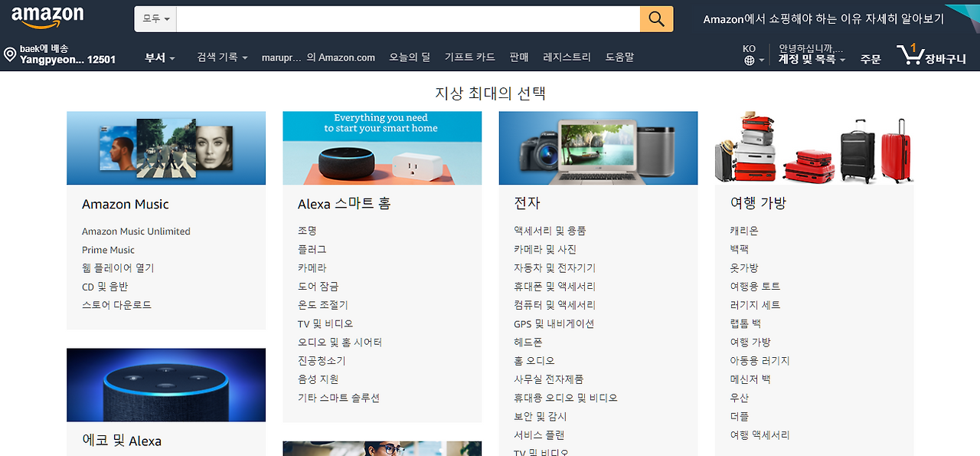Open 도어 잠금 link
The image size is (980, 456).
(x=318, y=287)
